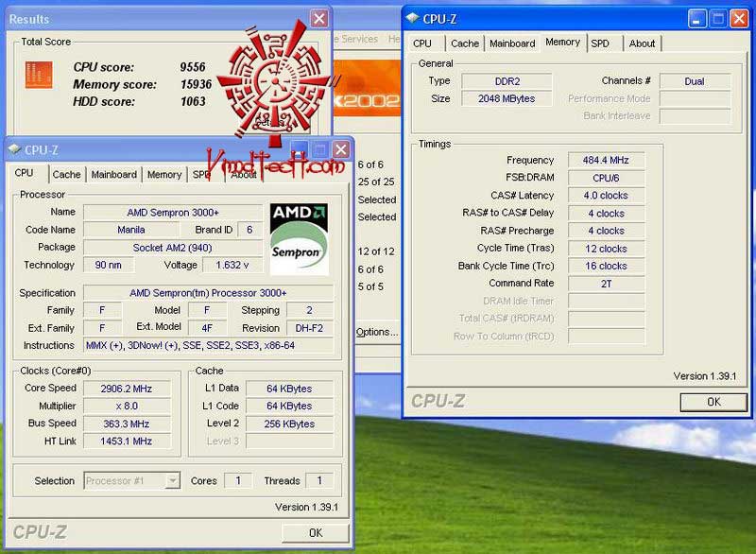
Task: Select CPU tab in left CPU-Z window
Action: pyautogui.click(x=25, y=173)
